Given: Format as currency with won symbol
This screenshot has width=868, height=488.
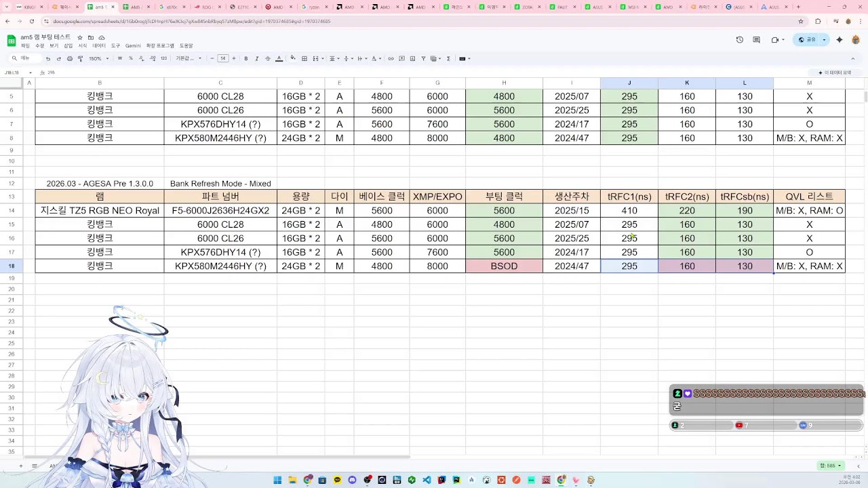Looking at the screenshot, I should click(x=120, y=58).
